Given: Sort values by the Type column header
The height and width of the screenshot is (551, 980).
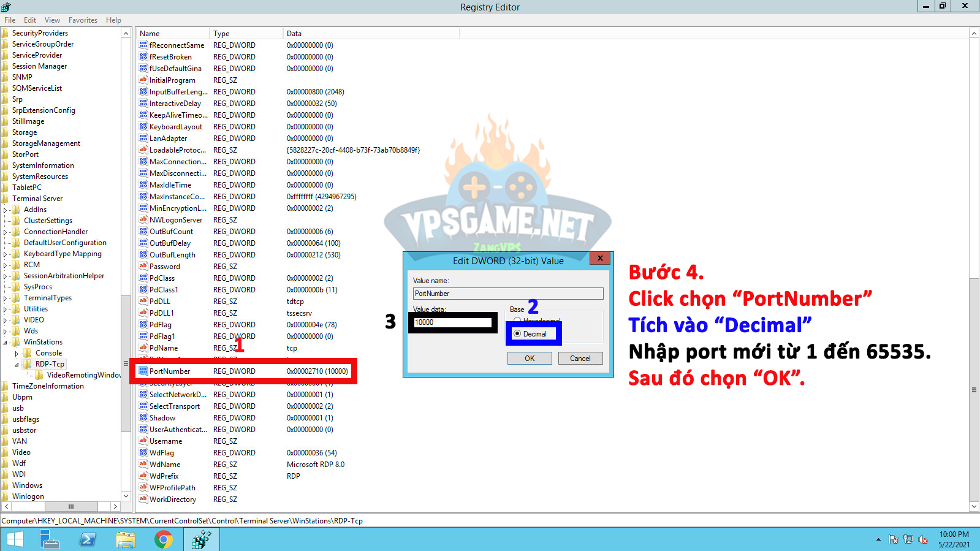Looking at the screenshot, I should coord(245,34).
